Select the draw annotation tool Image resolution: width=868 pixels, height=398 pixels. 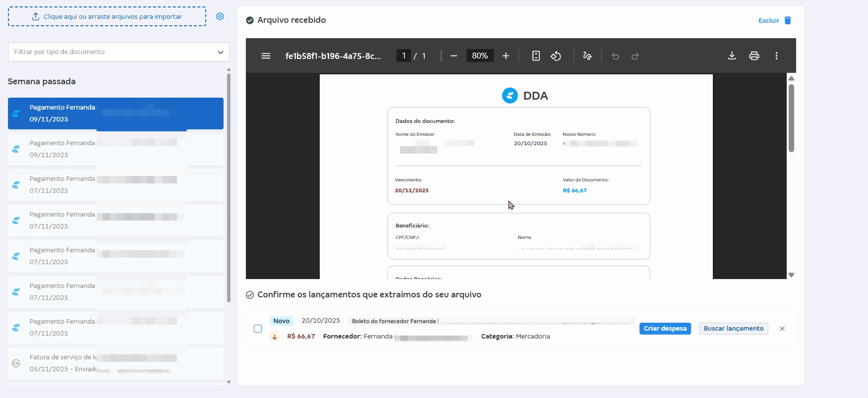(587, 56)
